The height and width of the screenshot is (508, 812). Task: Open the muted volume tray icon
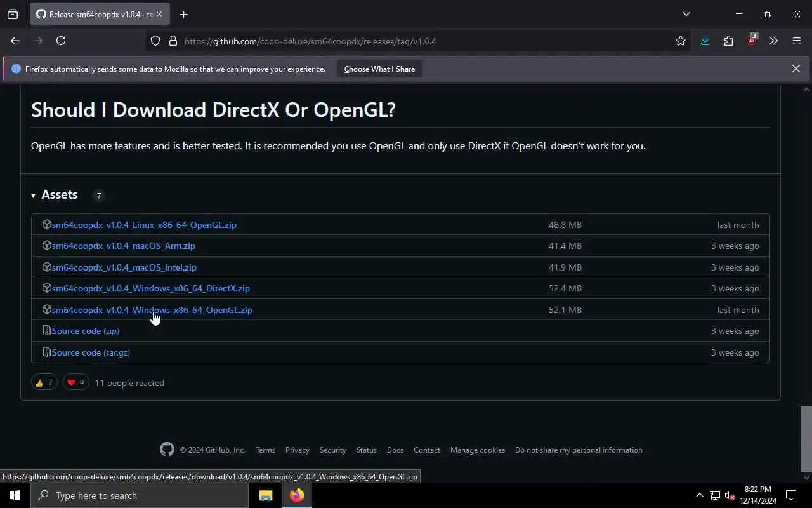[730, 495]
